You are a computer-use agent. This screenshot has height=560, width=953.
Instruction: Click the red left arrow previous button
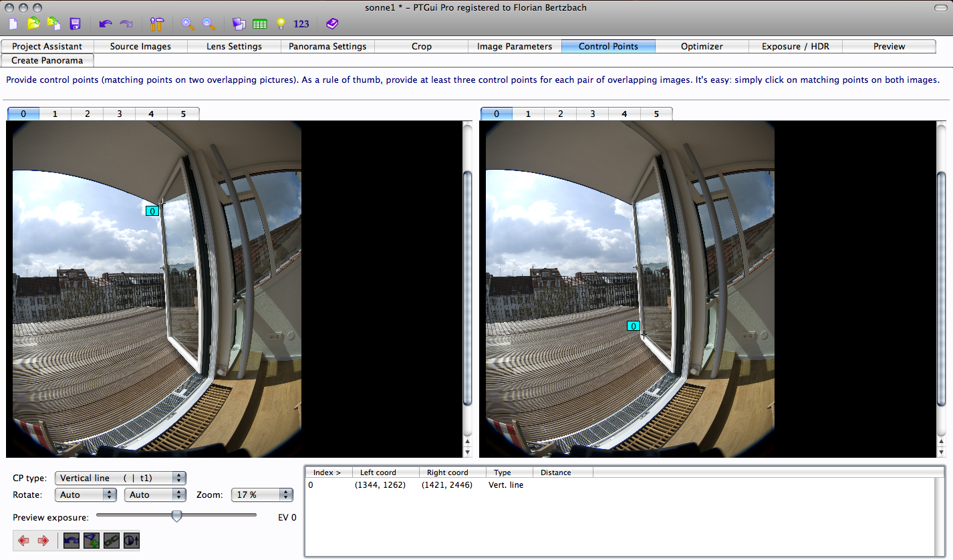(x=24, y=541)
